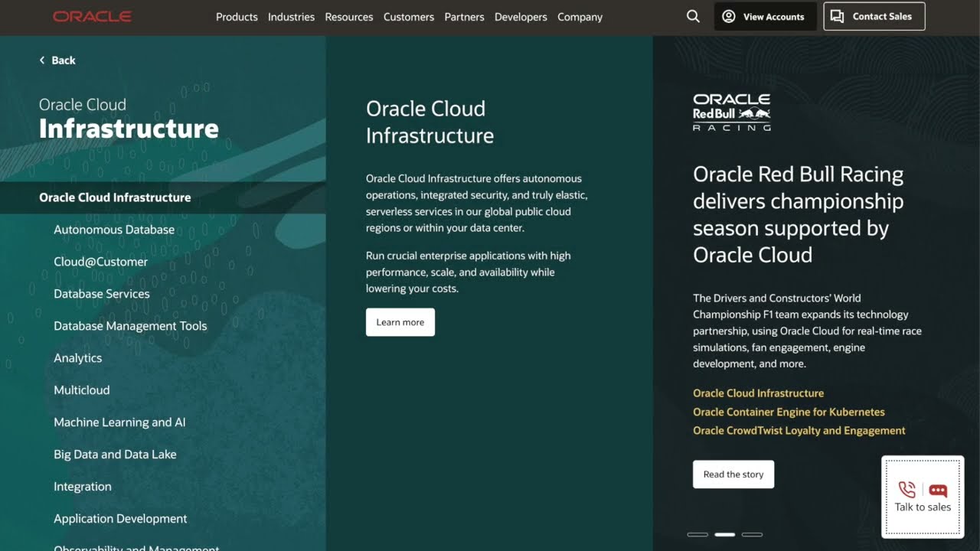The width and height of the screenshot is (980, 551).
Task: Select Analytics in sidebar
Action: point(77,358)
